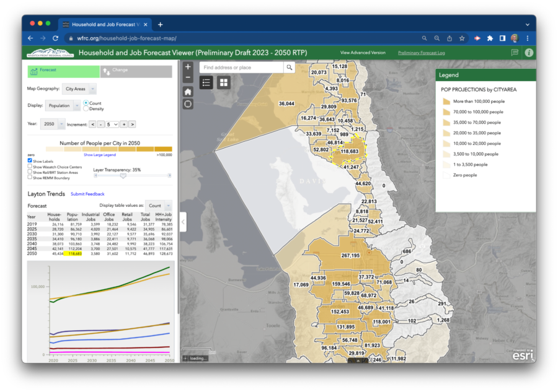Click the map zoom out icon

[x=188, y=76]
